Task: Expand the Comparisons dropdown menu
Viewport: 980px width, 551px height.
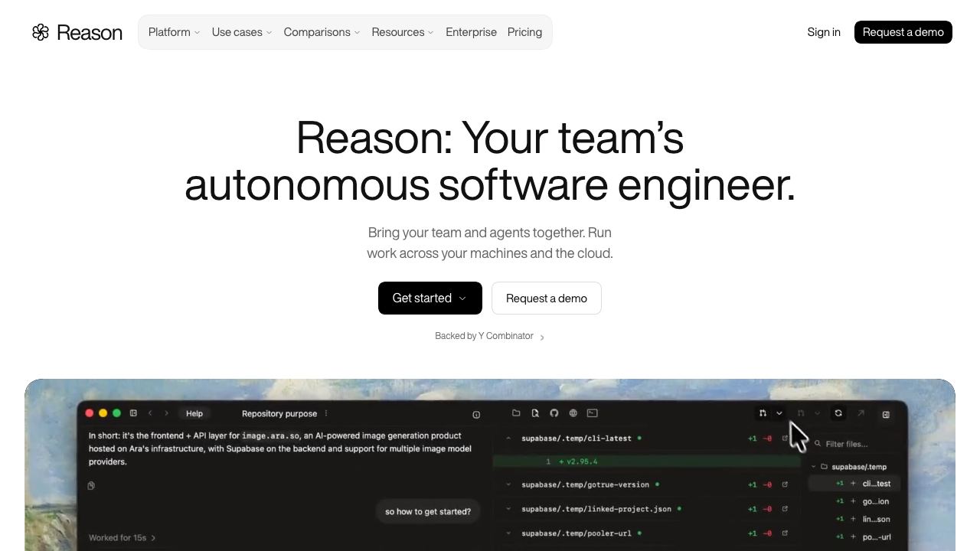Action: pos(322,32)
